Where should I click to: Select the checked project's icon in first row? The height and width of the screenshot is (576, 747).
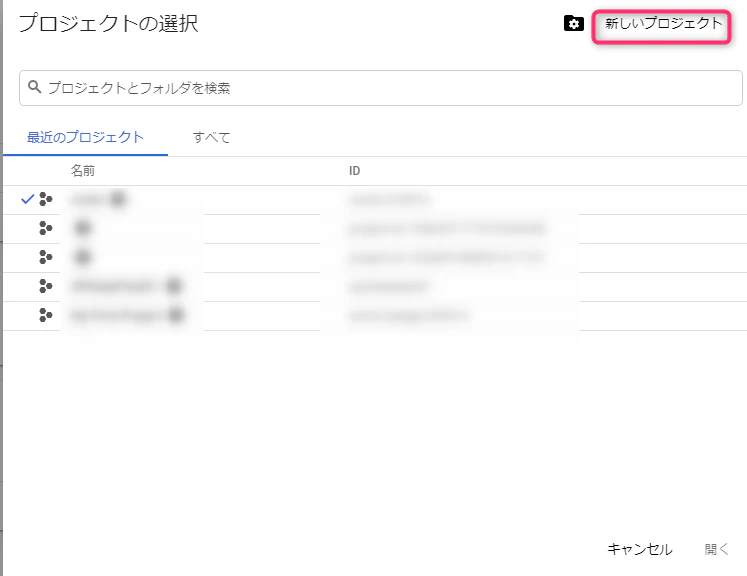point(46,199)
